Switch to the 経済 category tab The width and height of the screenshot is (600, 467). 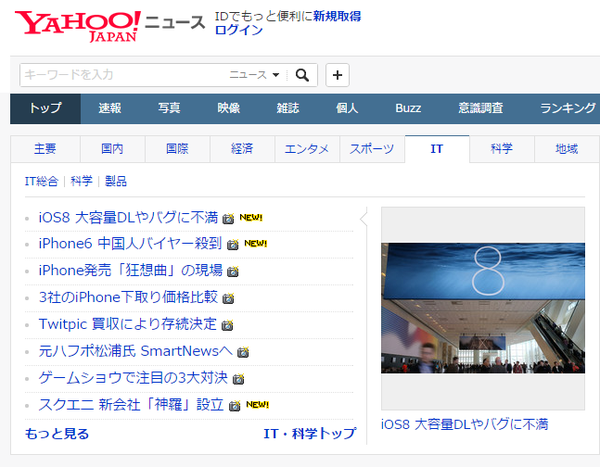(242, 149)
